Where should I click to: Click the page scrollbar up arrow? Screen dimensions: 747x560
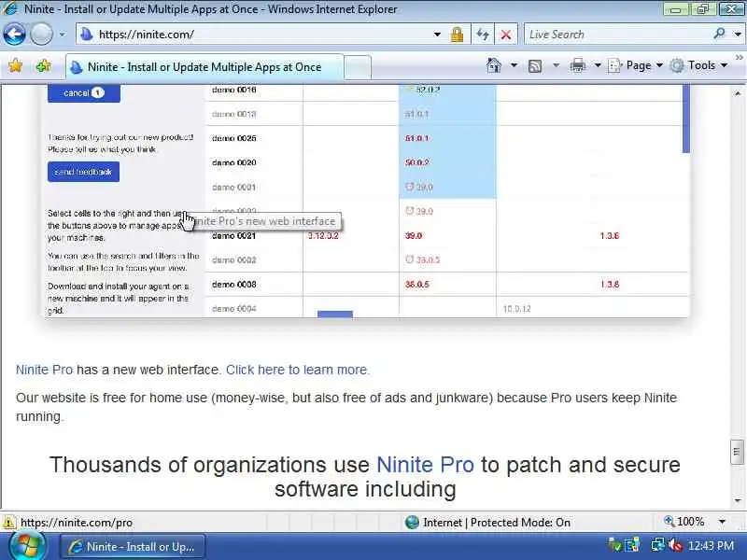coord(738,92)
